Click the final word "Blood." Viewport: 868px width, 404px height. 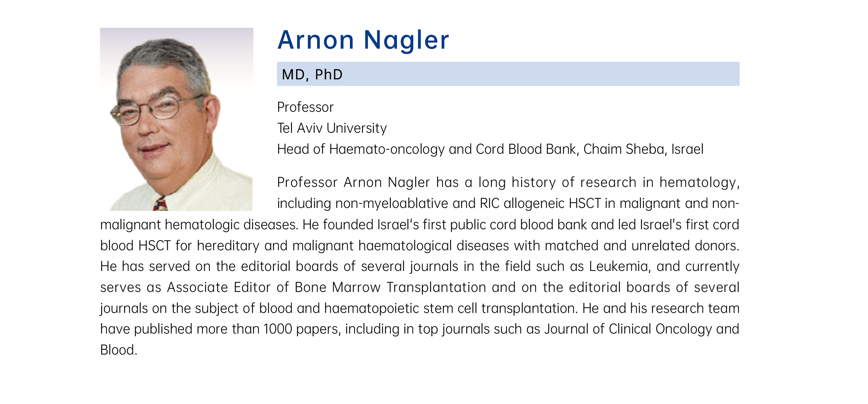tap(119, 350)
